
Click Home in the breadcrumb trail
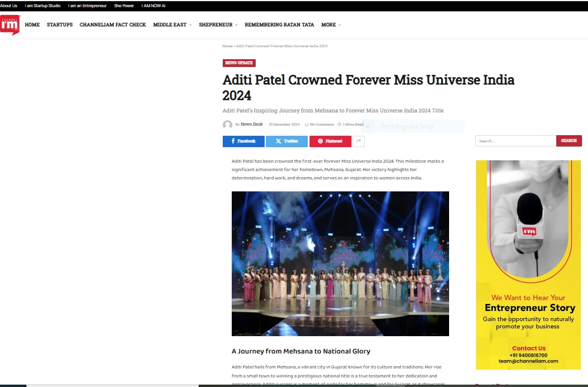click(x=228, y=45)
